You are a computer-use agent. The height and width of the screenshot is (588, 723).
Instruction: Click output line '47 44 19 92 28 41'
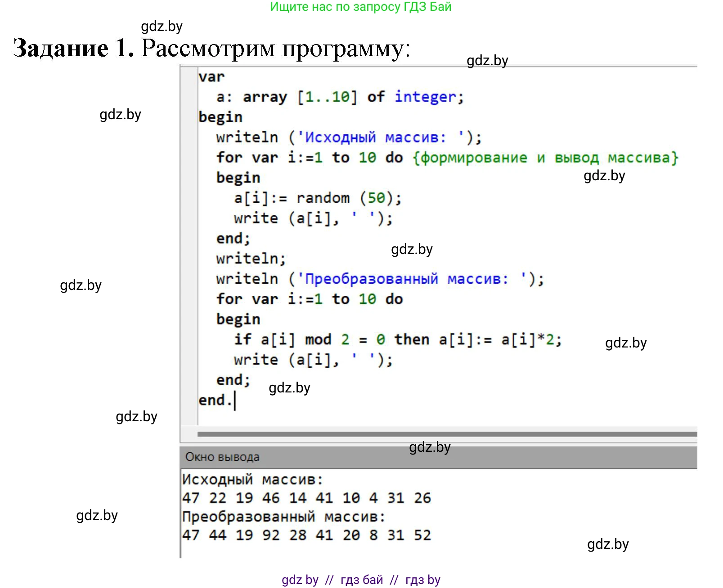pos(306,535)
